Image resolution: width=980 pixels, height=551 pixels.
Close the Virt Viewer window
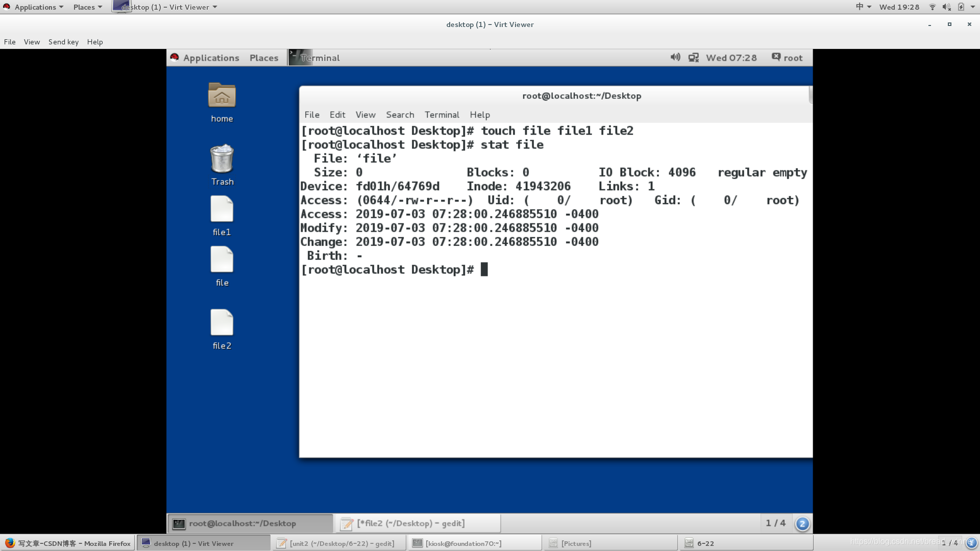tap(969, 24)
